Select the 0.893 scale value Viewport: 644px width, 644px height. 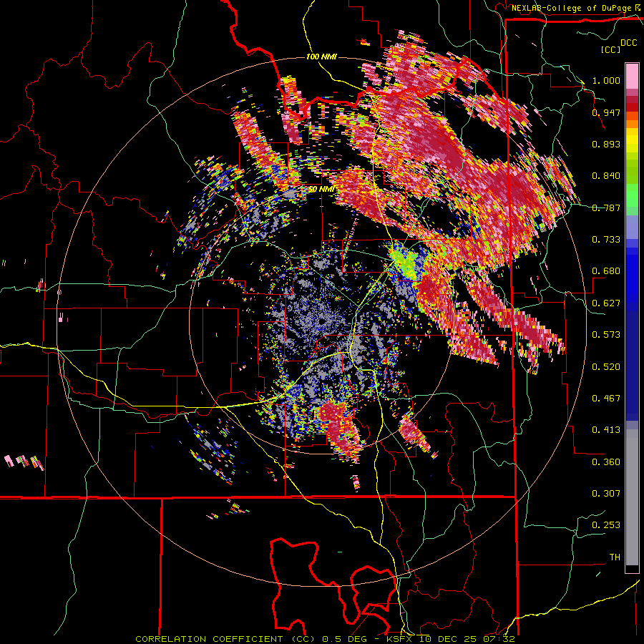click(x=606, y=144)
